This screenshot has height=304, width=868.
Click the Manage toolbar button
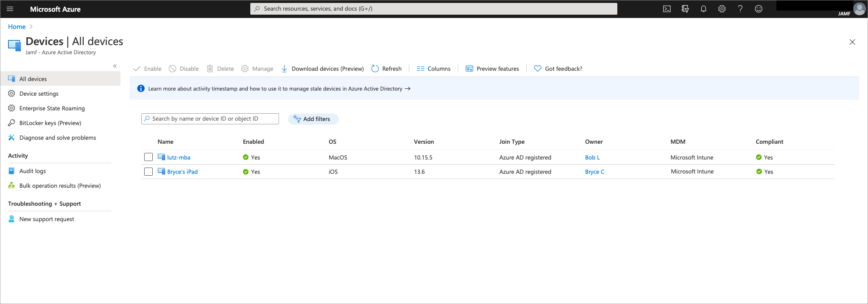pos(257,69)
